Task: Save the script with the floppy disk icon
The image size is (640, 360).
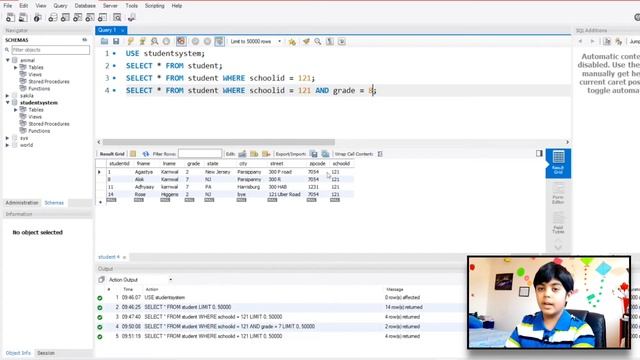Action: [116, 41]
